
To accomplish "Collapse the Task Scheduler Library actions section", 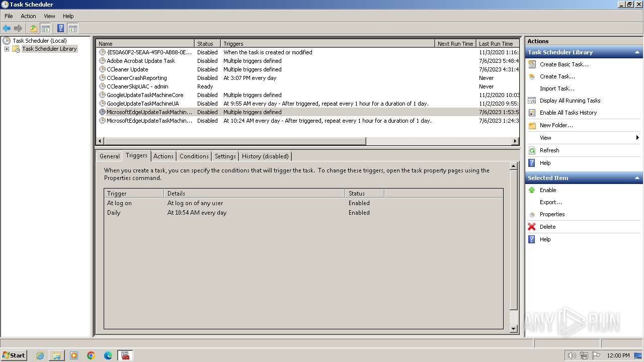I will (637, 52).
